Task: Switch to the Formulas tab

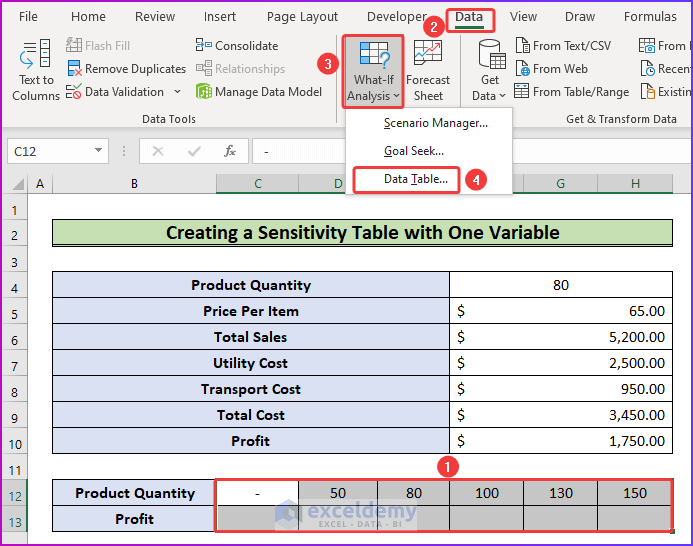Action: tap(650, 17)
